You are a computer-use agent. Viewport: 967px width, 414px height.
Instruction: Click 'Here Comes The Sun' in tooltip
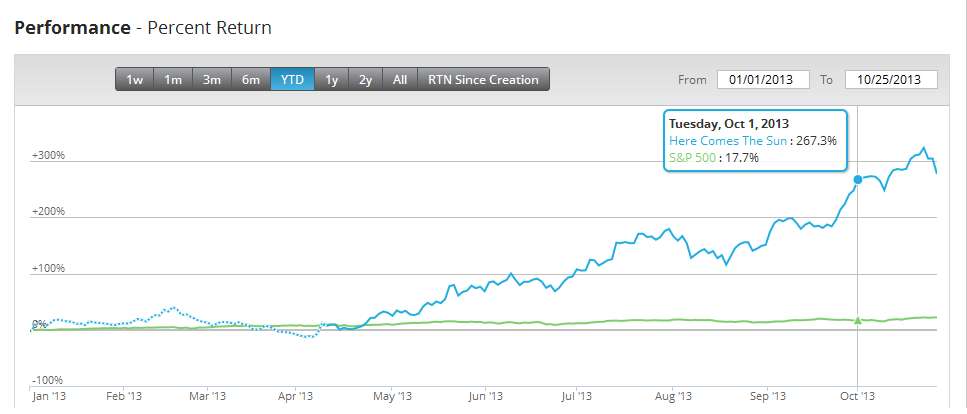pos(728,141)
